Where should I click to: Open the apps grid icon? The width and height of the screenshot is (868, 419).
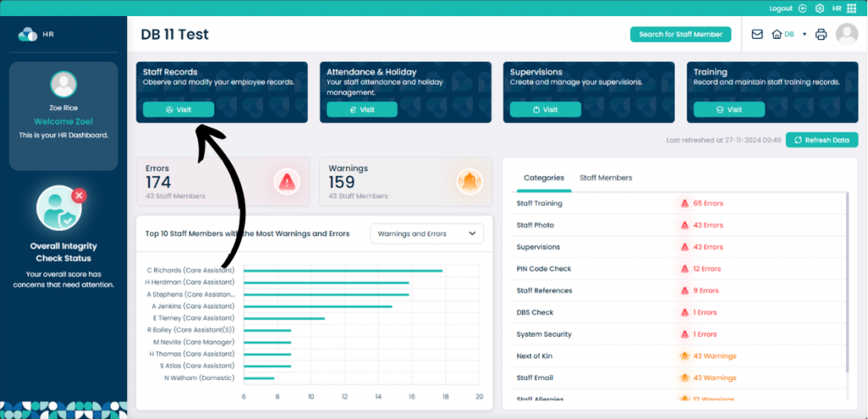(x=851, y=8)
